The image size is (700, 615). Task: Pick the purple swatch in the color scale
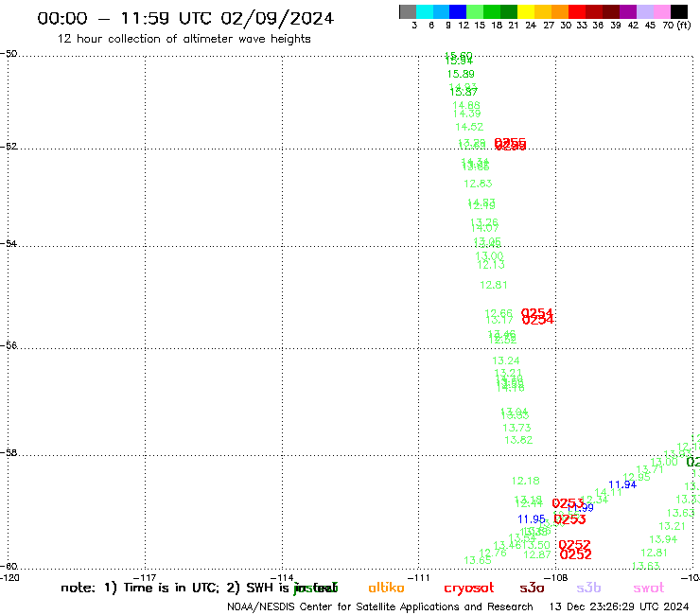point(628,11)
